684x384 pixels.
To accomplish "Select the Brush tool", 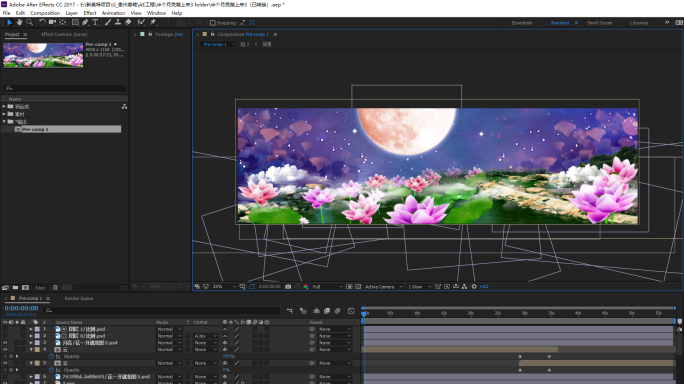I will [108, 22].
